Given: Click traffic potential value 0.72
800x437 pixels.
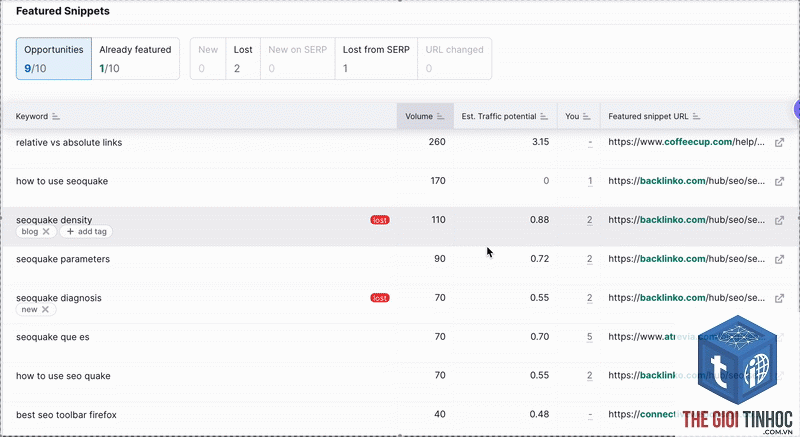Looking at the screenshot, I should 539,259.
